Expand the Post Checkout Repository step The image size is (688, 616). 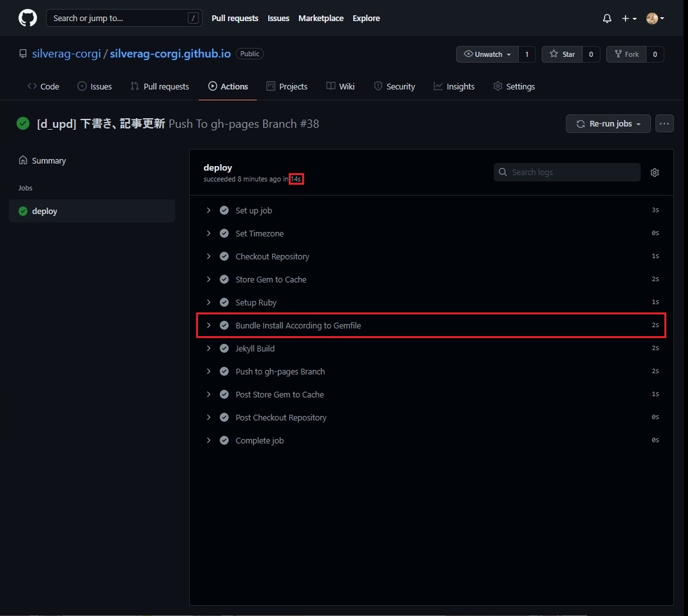point(208,417)
